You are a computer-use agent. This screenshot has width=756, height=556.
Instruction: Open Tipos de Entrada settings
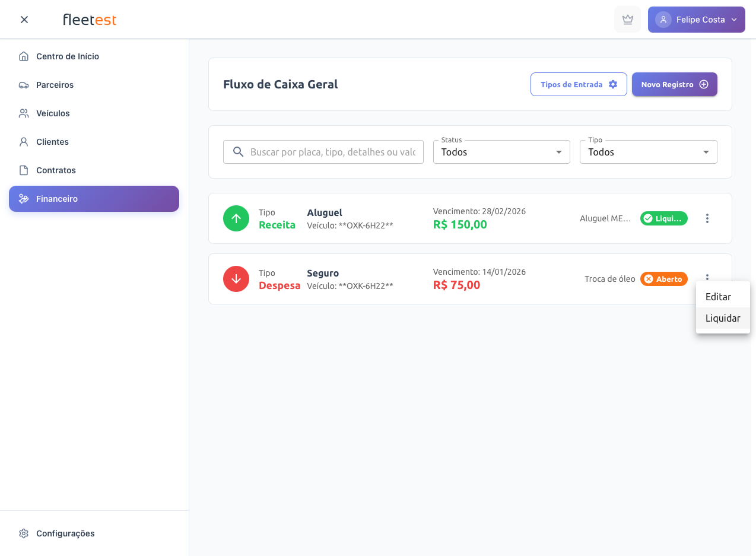[x=578, y=84]
